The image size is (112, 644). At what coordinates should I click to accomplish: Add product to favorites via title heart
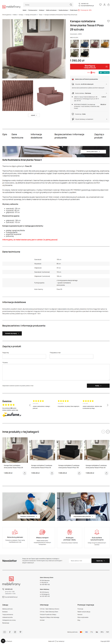click(x=108, y=21)
